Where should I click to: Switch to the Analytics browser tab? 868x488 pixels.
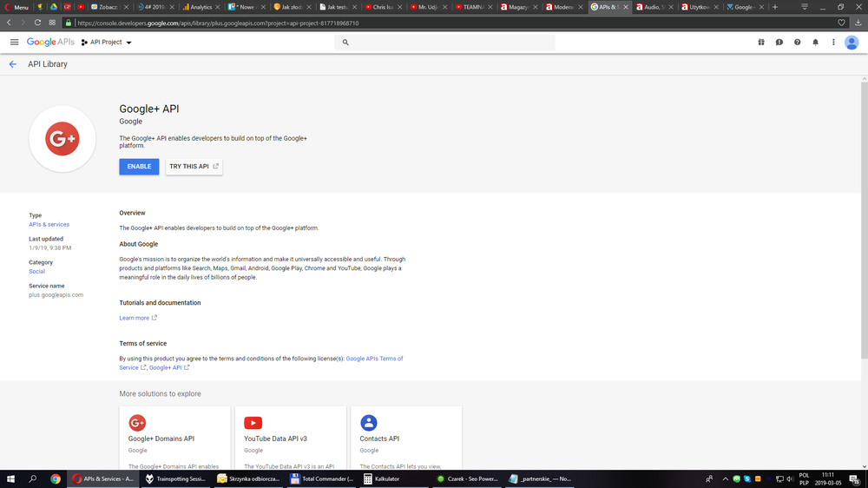point(199,7)
